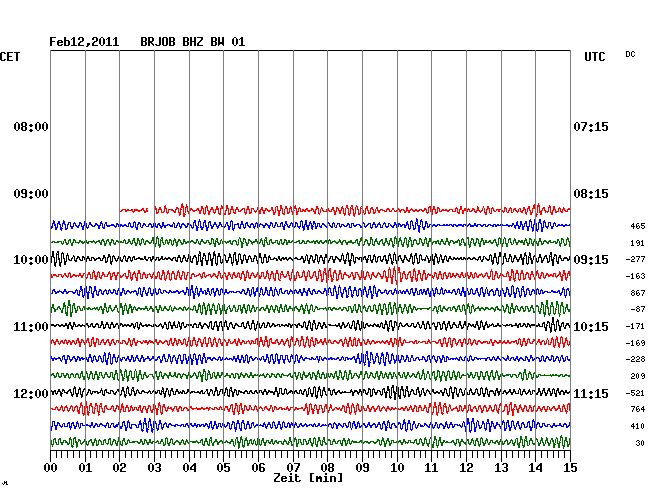650x494 pixels.
Task: Click the 11:15 UTC time label
Action: (591, 393)
